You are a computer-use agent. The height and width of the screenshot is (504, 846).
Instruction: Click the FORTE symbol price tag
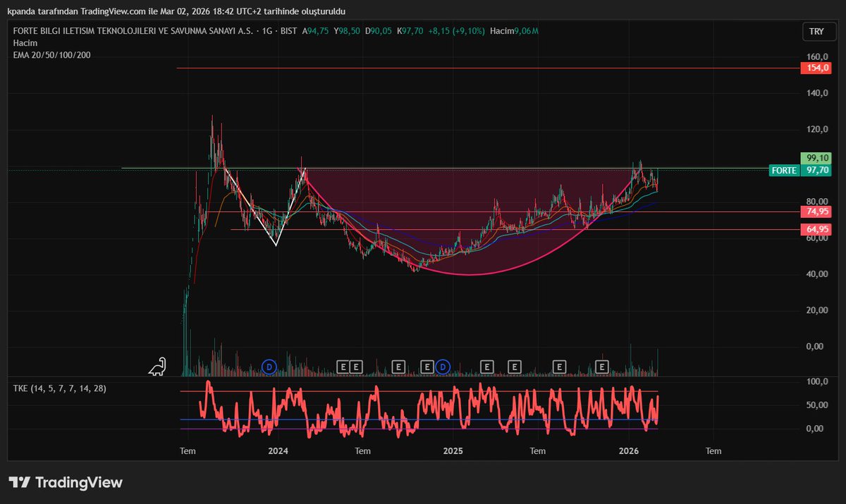click(x=785, y=171)
